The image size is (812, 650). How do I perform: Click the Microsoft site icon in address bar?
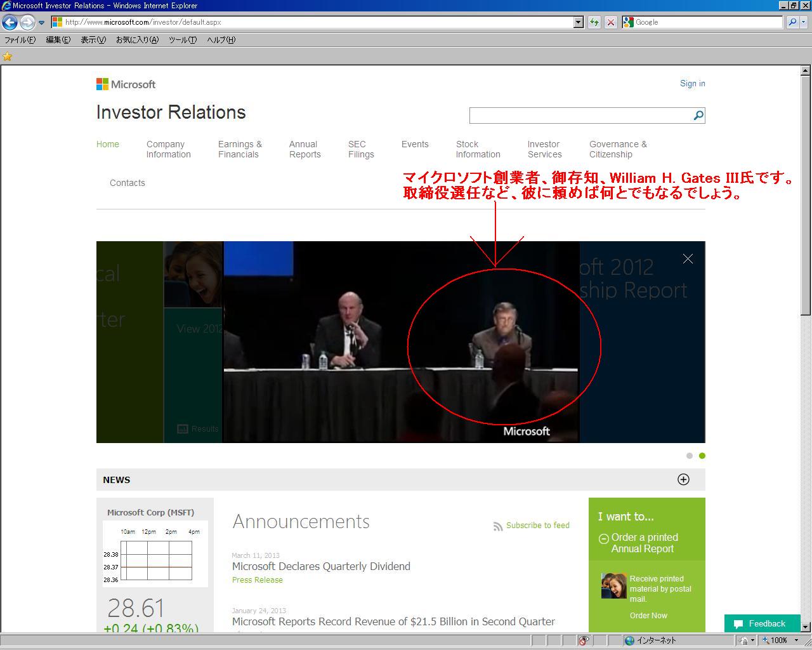tap(57, 22)
